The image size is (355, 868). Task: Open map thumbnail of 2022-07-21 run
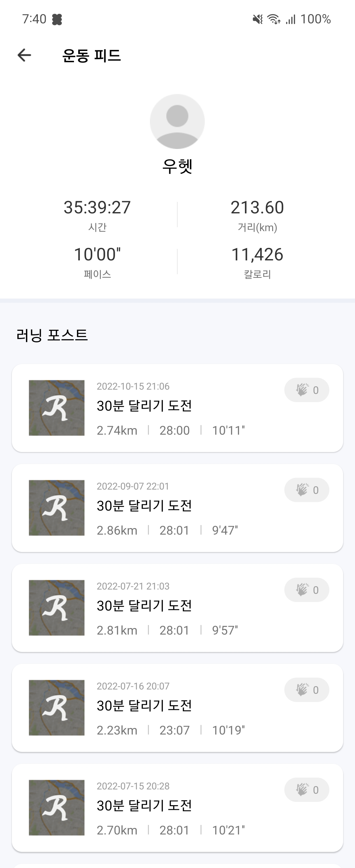coord(57,608)
